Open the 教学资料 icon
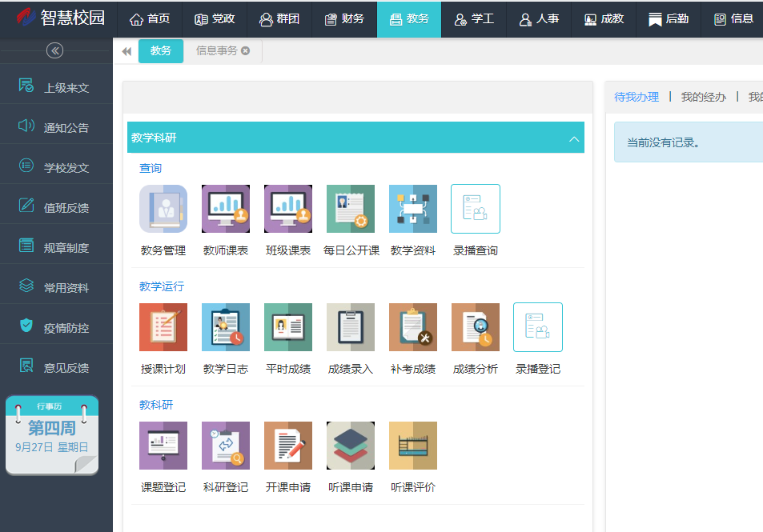Screen dimensions: 763x532 coord(413,209)
